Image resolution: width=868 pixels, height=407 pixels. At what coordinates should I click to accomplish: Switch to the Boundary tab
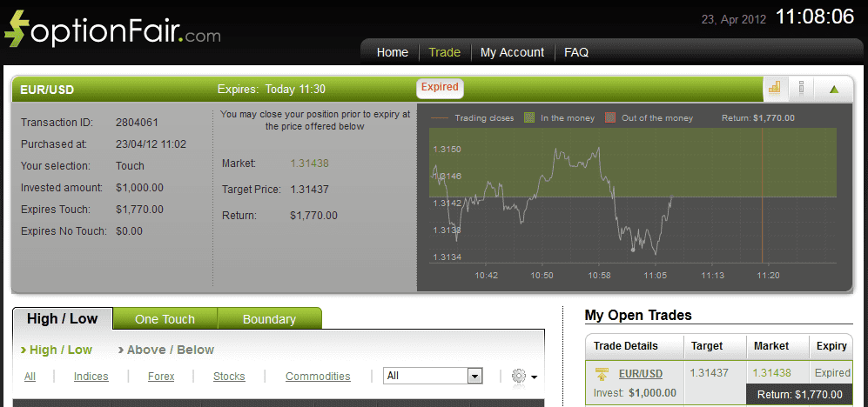(x=269, y=319)
